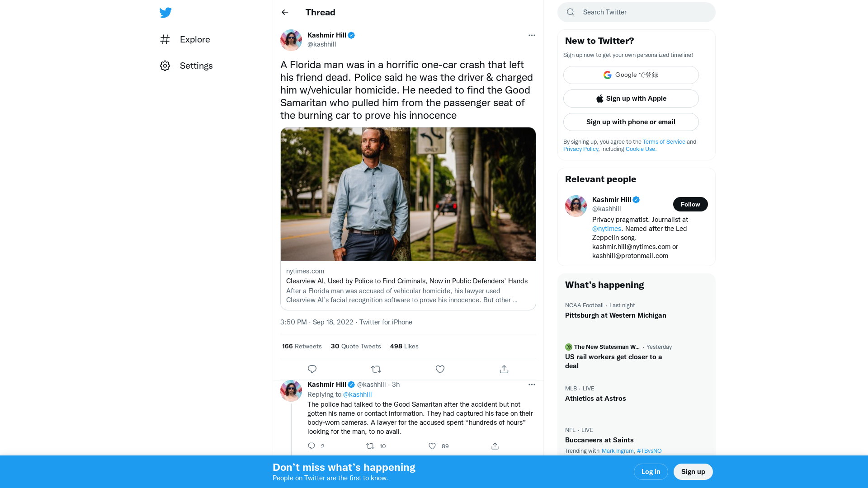868x488 pixels.
Task: Like the main tweet with the heart
Action: point(440,369)
